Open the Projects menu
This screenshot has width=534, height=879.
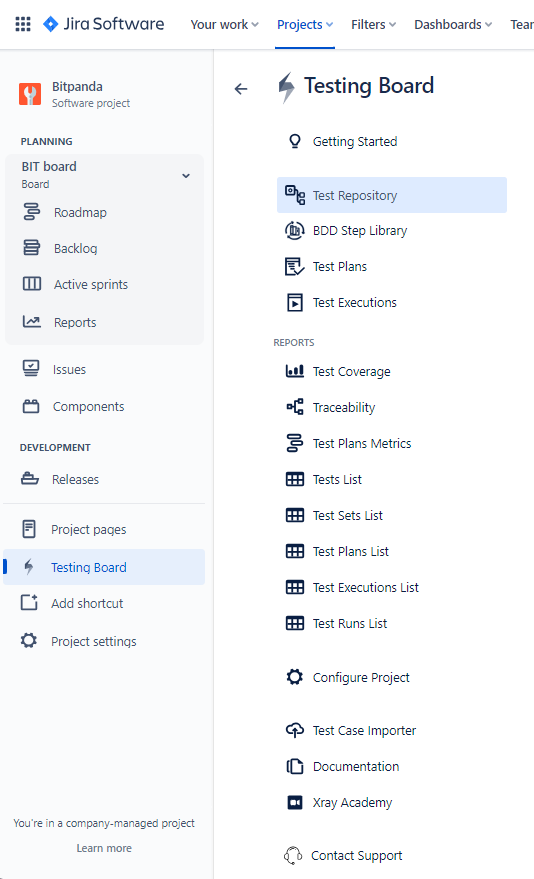[x=305, y=25]
